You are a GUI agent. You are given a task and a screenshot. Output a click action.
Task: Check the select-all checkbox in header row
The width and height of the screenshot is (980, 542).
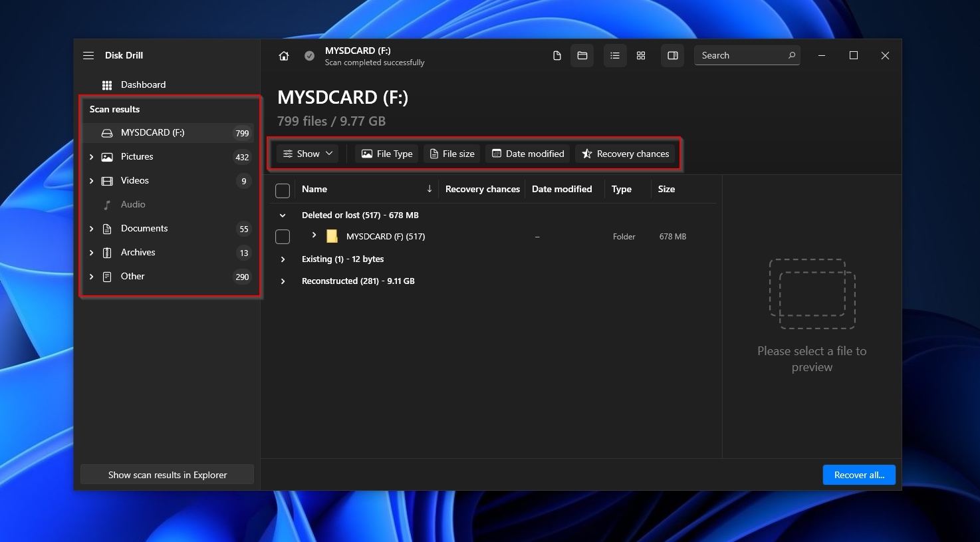(x=283, y=191)
